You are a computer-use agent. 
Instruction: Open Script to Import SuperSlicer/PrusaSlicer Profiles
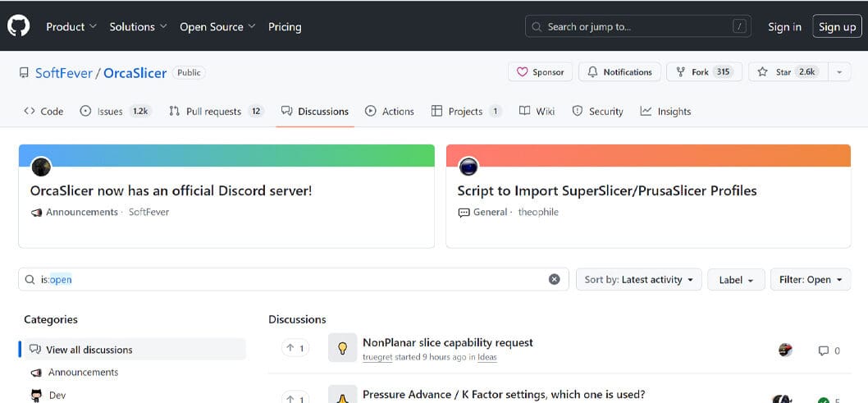(607, 191)
